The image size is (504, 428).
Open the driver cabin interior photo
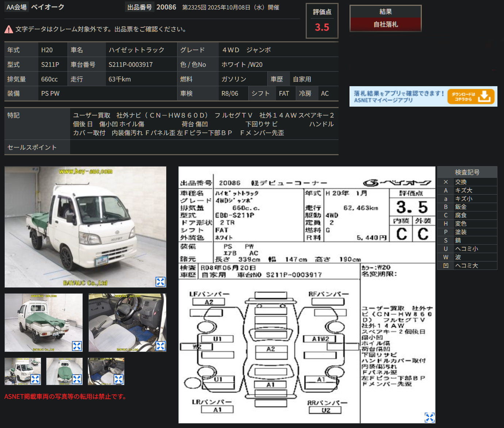tap(127, 322)
